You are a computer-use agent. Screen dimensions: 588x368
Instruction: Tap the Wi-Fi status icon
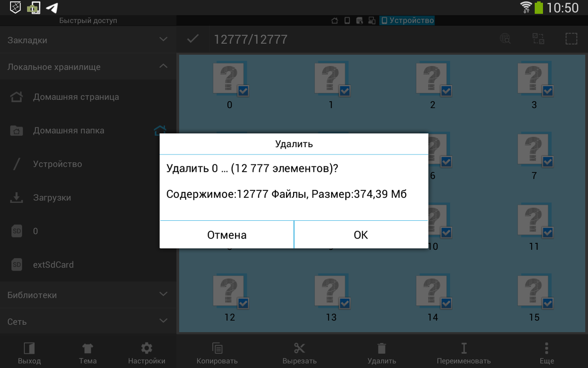tap(526, 7)
